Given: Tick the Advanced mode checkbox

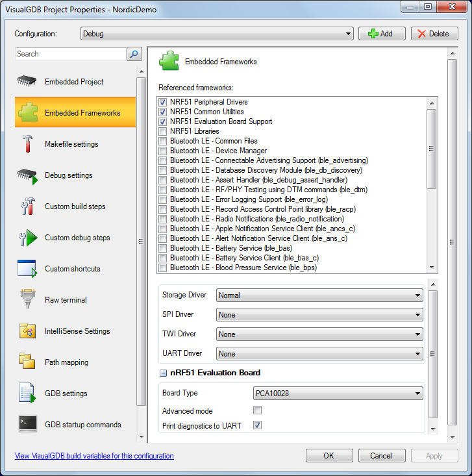Looking at the screenshot, I should [x=257, y=410].
